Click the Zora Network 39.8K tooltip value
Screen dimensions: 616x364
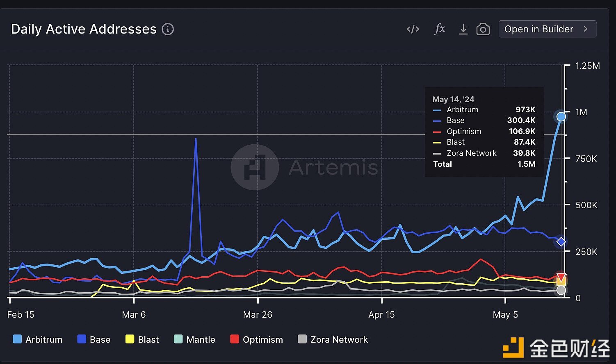click(x=524, y=153)
